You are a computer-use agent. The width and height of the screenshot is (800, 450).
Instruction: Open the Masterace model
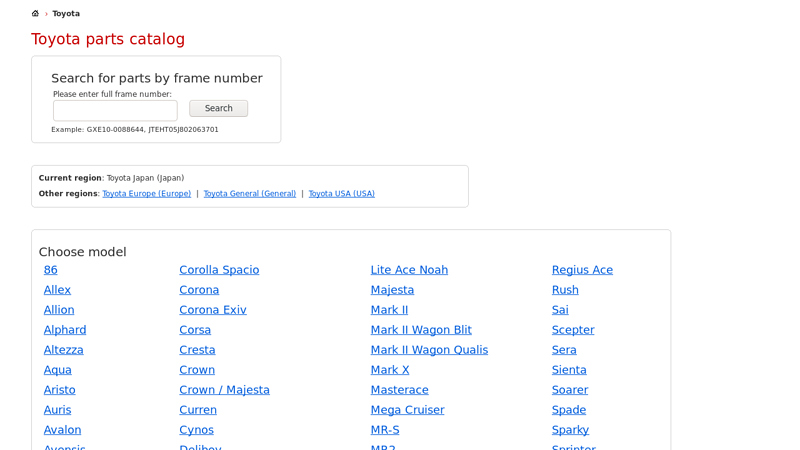click(399, 389)
